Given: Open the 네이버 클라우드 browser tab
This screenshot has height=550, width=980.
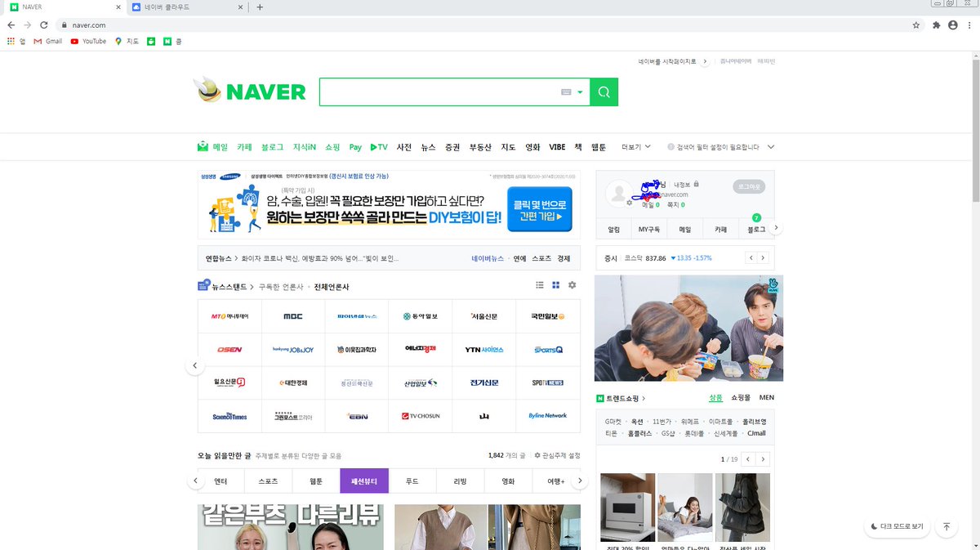Looking at the screenshot, I should click(x=188, y=7).
